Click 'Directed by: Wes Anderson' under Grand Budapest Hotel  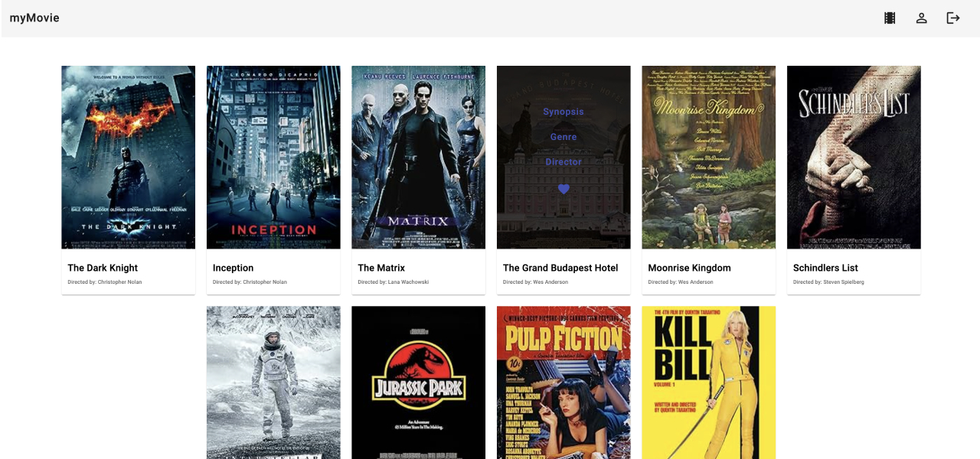click(x=535, y=282)
